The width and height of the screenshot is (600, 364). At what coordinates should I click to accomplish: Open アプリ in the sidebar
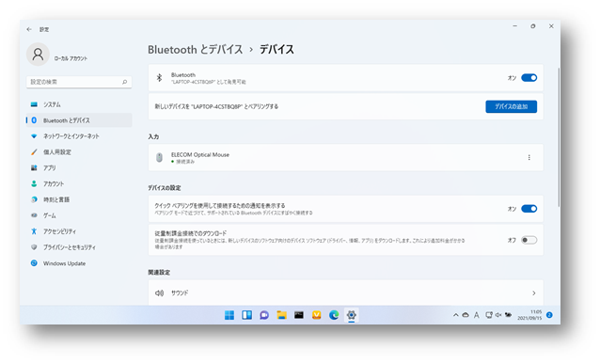pyautogui.click(x=79, y=168)
